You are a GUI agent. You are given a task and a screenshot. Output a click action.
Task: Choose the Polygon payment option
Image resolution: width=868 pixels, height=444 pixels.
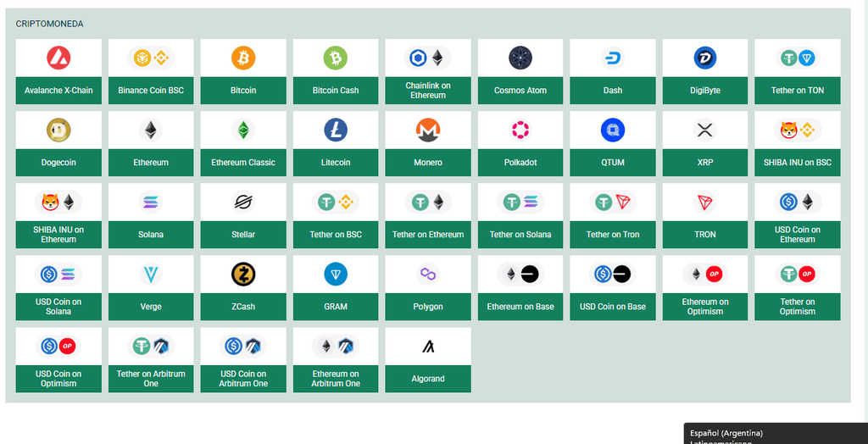point(428,288)
